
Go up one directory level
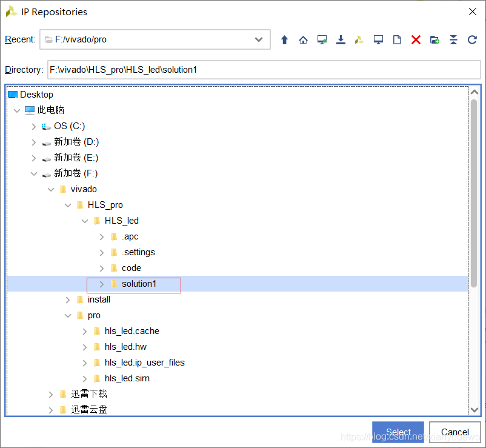tap(284, 39)
